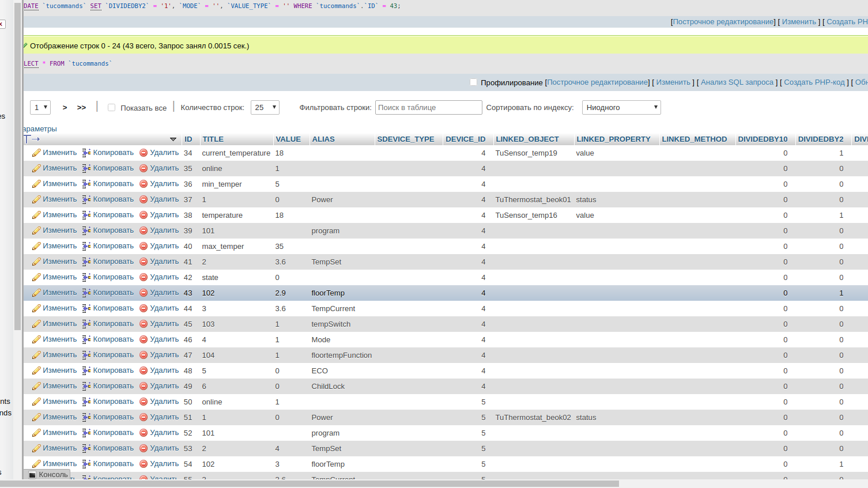The width and height of the screenshot is (868, 488).
Task: Sort by the DEVICE_ID column header
Action: tap(465, 139)
